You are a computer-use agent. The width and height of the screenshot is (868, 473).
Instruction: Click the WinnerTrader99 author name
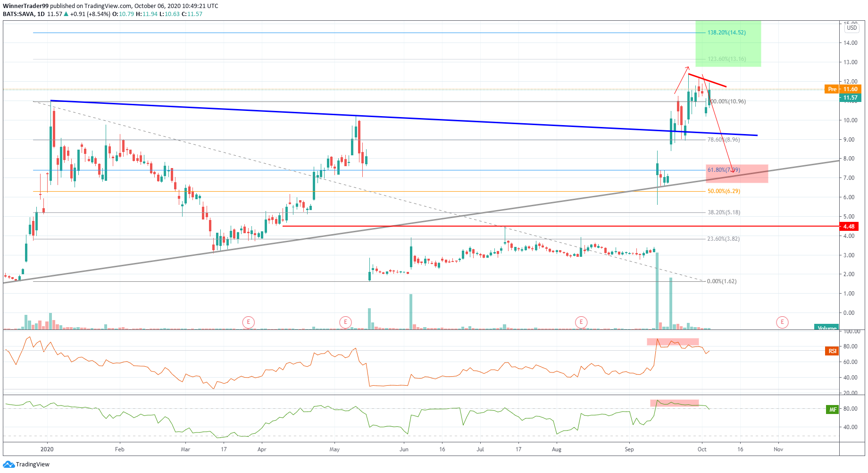pos(25,6)
